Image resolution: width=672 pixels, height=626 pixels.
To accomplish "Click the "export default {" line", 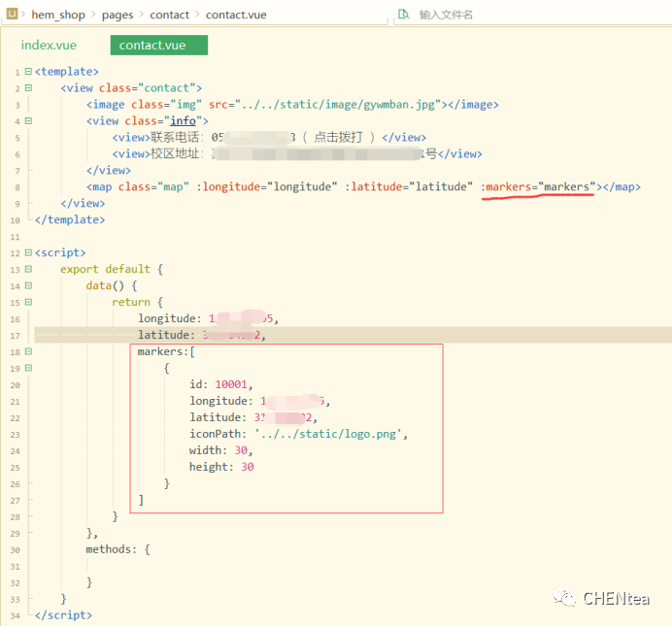I will click(112, 270).
